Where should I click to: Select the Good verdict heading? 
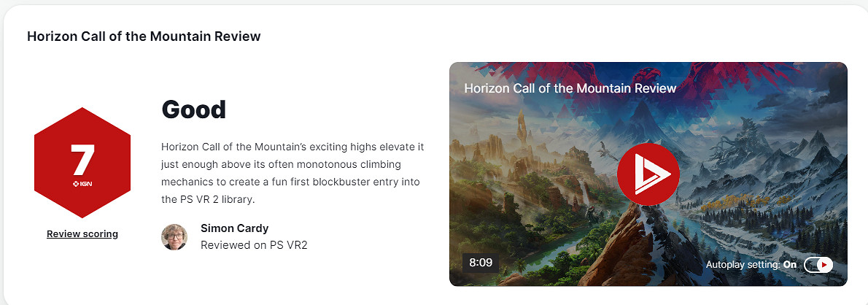tap(194, 109)
